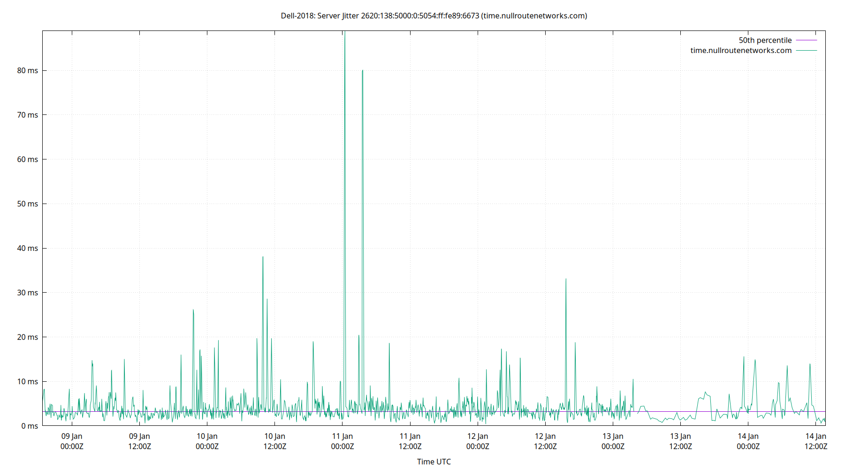Select the Time UTC axis label
This screenshot has width=868, height=469.
433,461
